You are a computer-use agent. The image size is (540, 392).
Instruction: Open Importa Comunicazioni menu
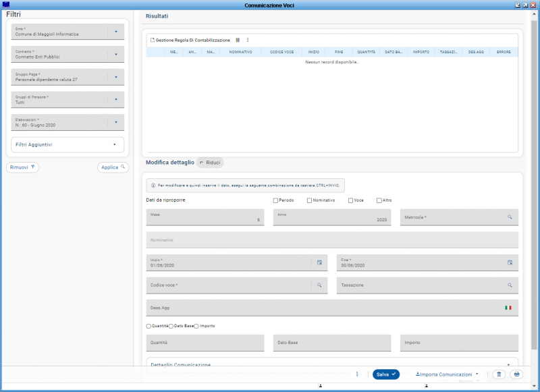(446, 374)
